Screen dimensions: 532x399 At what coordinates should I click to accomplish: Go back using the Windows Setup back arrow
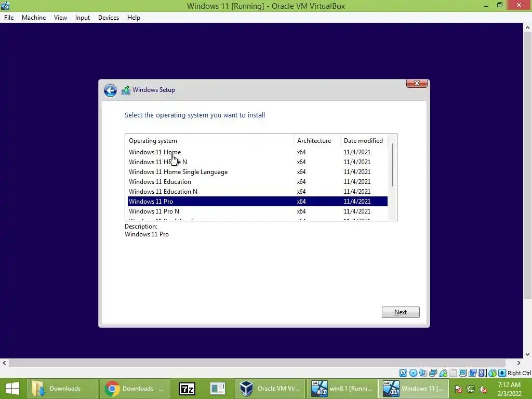pos(110,90)
